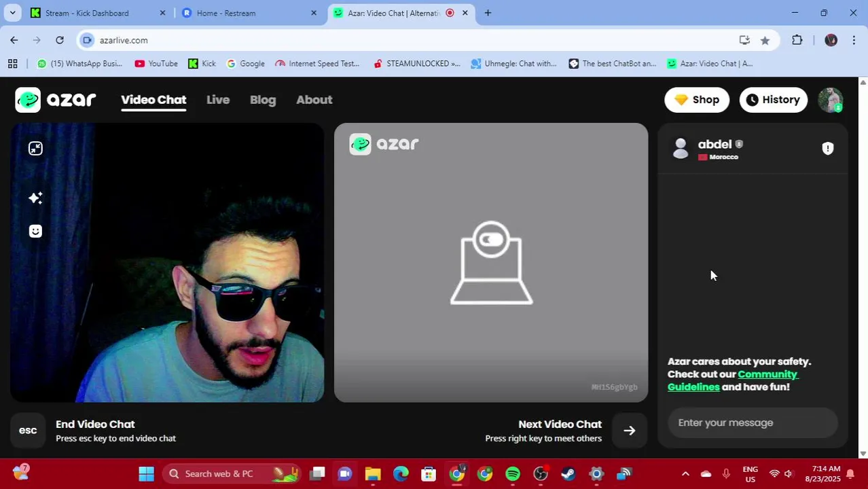Reload the page
This screenshot has height=489, width=868.
[x=60, y=40]
